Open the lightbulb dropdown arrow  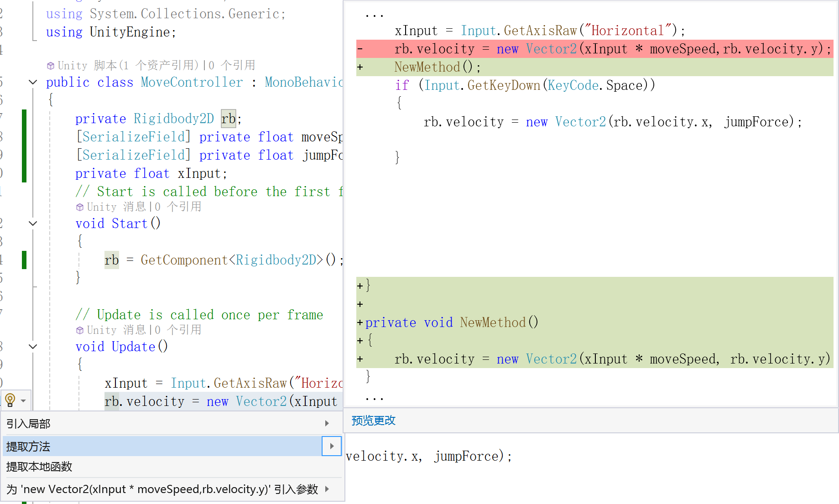click(x=23, y=401)
